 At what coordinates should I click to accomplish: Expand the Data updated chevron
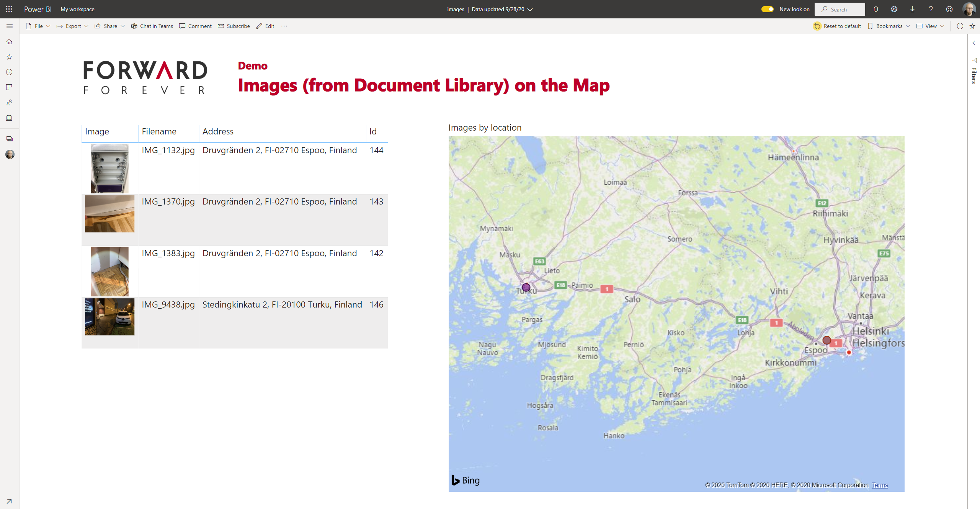(530, 10)
